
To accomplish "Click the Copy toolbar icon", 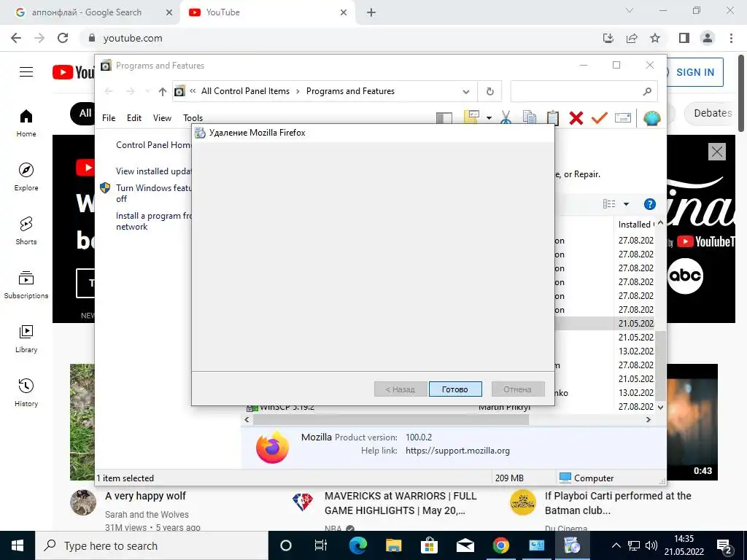I will pos(529,117).
